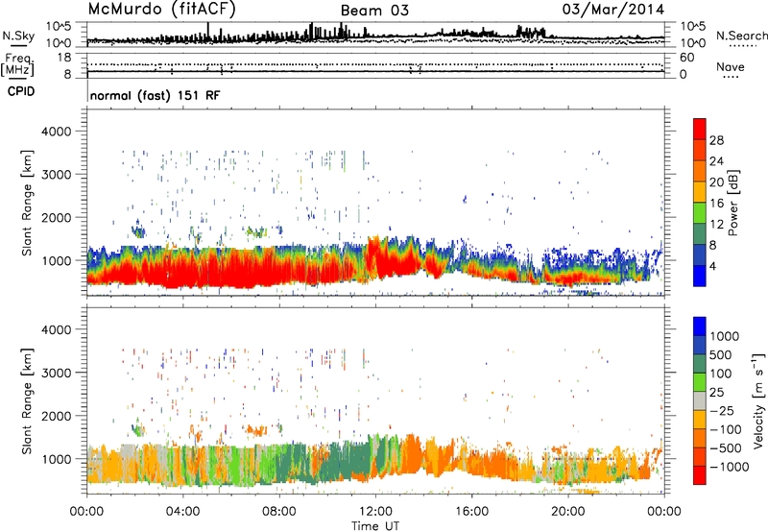Click the date '03/Mar/2014'
This screenshot has width=768, height=532.
(x=613, y=10)
